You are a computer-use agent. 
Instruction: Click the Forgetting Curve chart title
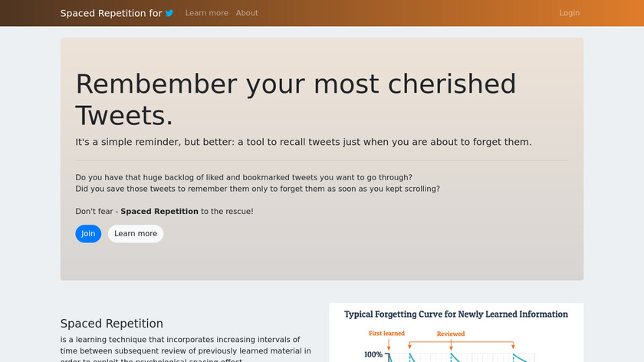click(x=456, y=314)
